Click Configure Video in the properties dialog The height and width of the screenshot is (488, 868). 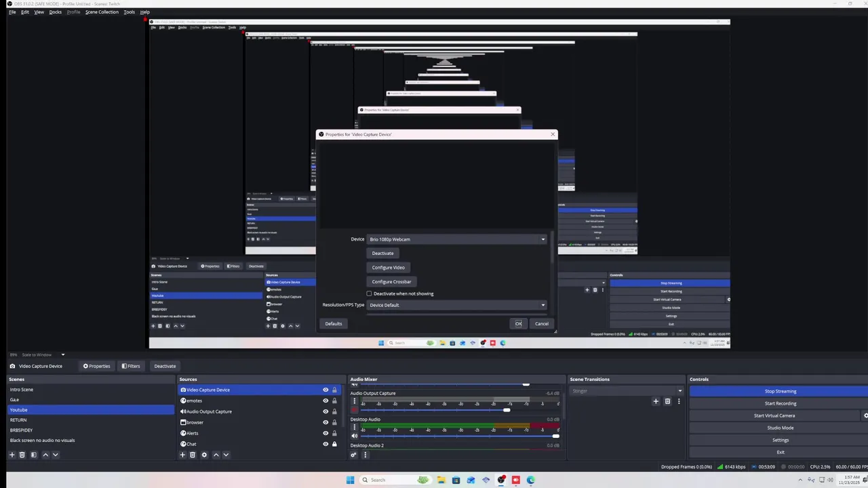click(x=388, y=267)
